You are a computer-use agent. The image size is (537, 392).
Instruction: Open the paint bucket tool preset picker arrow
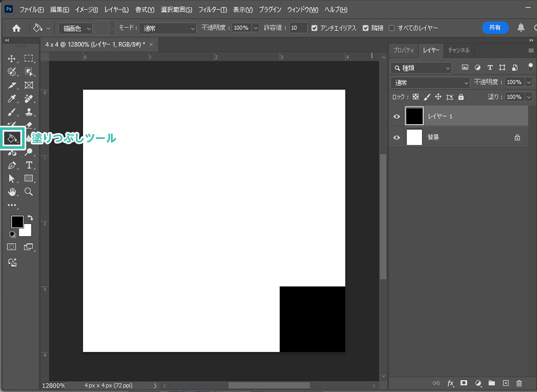click(x=48, y=28)
